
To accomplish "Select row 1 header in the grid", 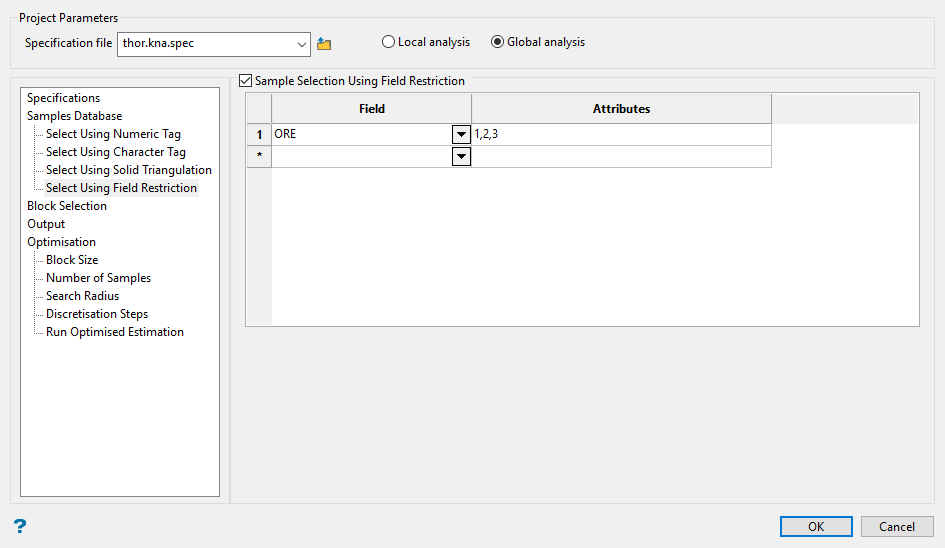I will coord(259,134).
